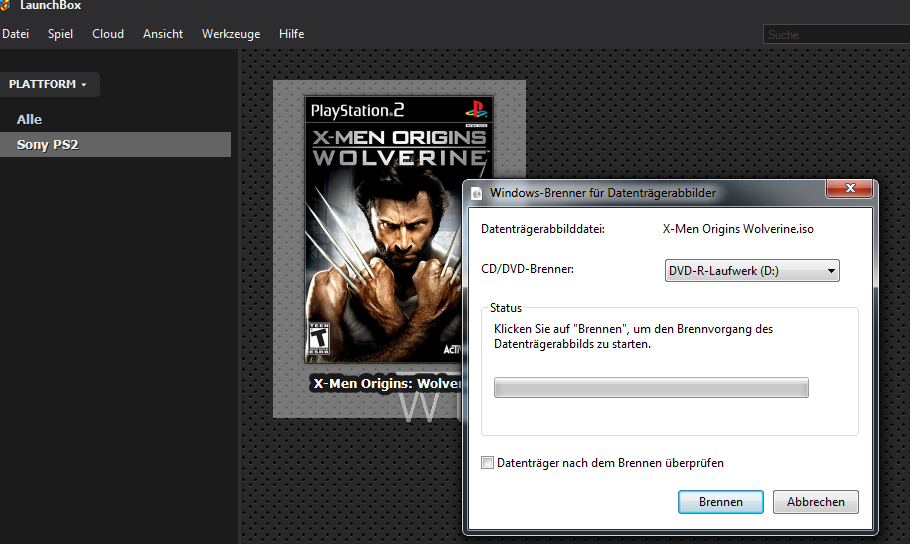Open the CD/DVD-Brenner drive dropdown

click(x=752, y=271)
